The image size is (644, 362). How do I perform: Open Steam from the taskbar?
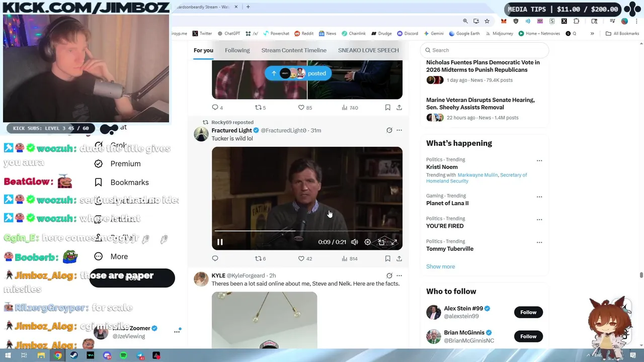74,355
